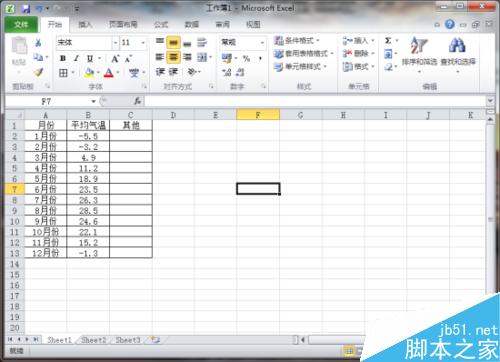Screen dimensions: 500x362
Task: Click the Format Painter brush icon
Action: (x=39, y=72)
